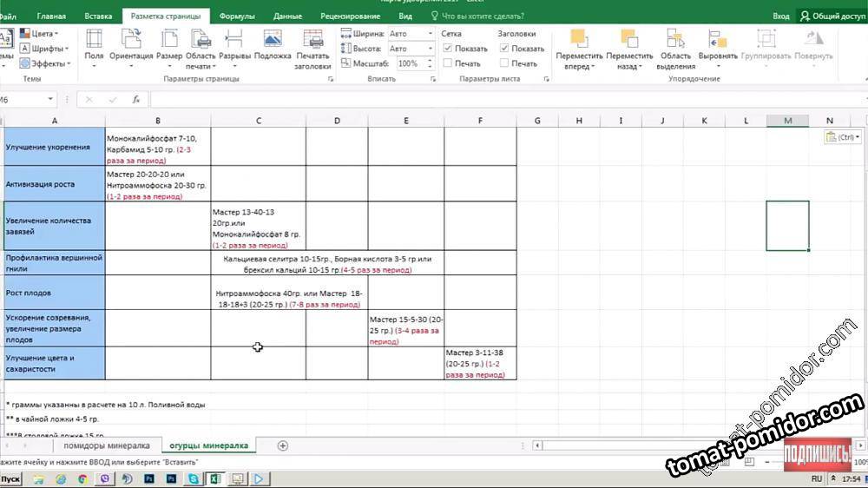Open the Шрифты theme fonts menu

pos(44,48)
